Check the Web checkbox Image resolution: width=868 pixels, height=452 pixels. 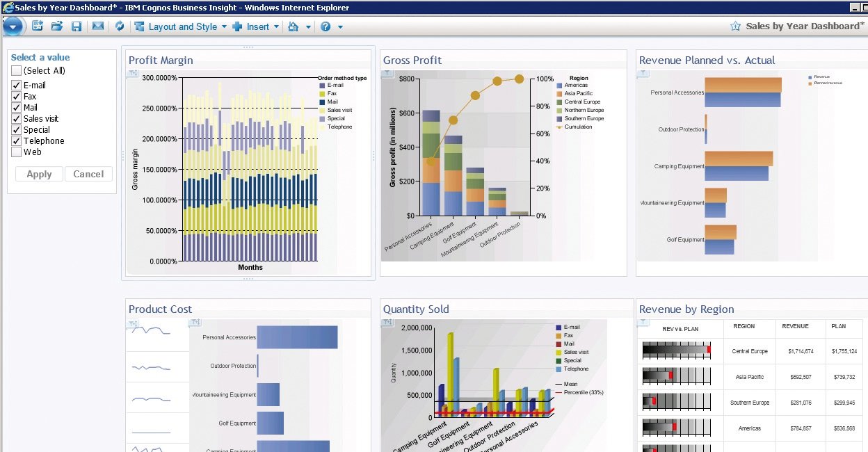pyautogui.click(x=16, y=152)
